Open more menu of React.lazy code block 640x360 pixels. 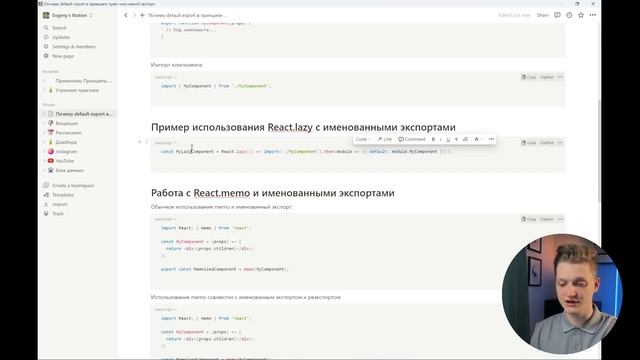click(560, 142)
